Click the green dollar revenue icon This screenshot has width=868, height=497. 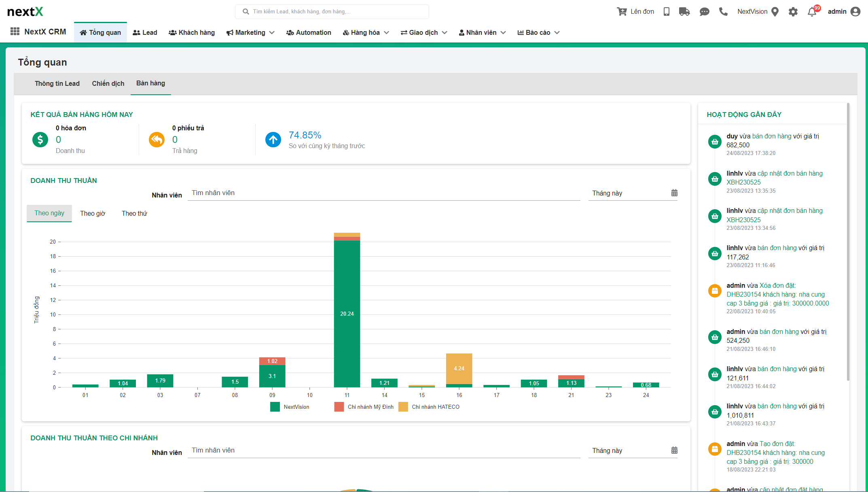(40, 140)
